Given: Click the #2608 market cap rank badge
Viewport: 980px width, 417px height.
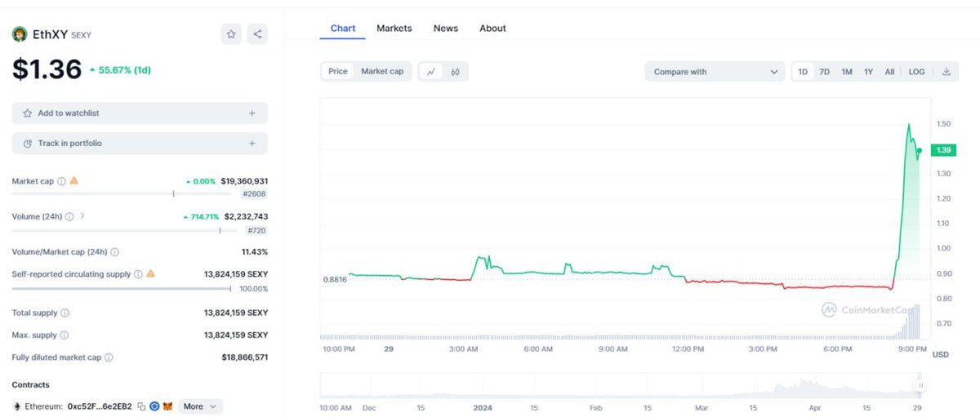Looking at the screenshot, I should pos(254,194).
